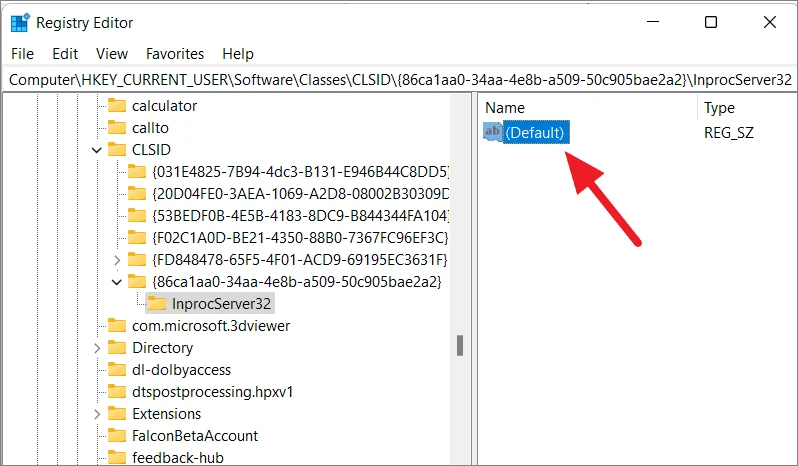Image resolution: width=798 pixels, height=466 pixels.
Task: Click the tree pane vertical scrollbar thumb
Action: pyautogui.click(x=460, y=345)
